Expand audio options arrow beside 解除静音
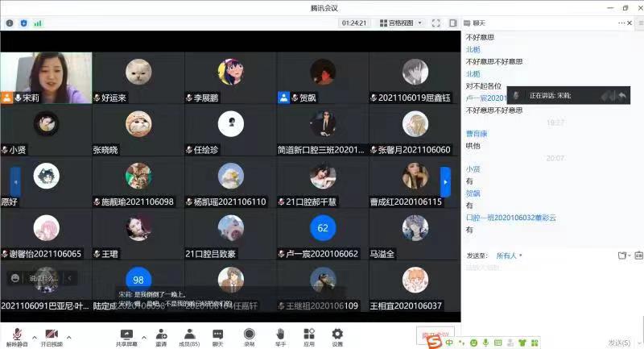The height and width of the screenshot is (349, 644). [34, 332]
